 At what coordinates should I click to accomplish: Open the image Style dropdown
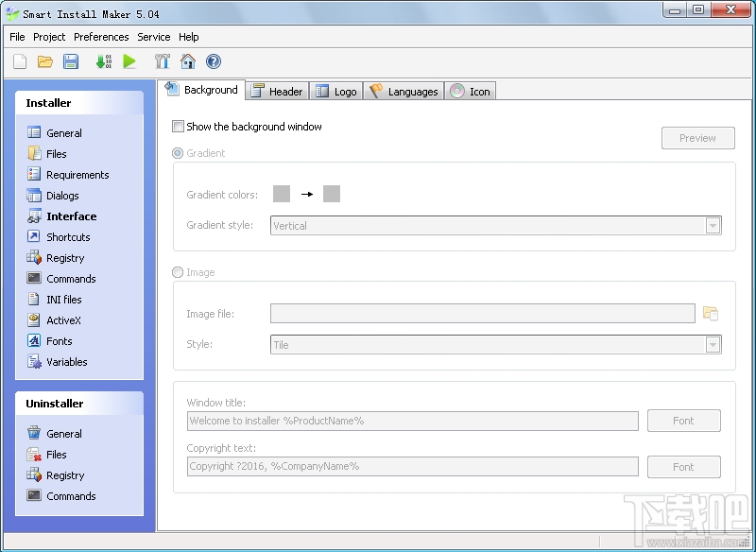pyautogui.click(x=713, y=344)
